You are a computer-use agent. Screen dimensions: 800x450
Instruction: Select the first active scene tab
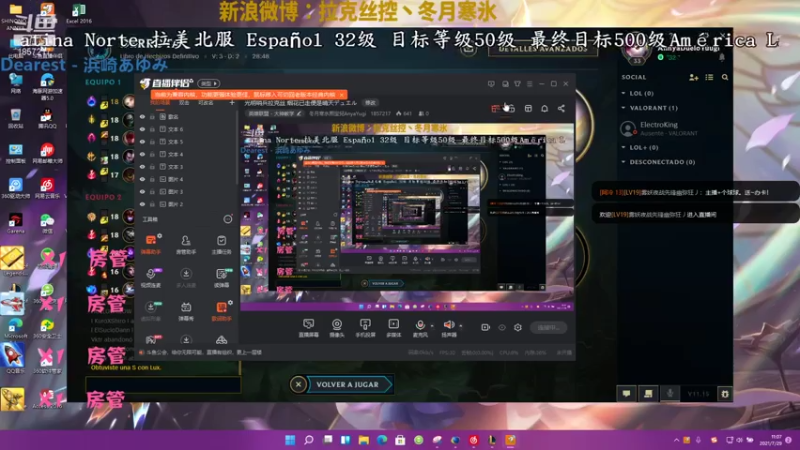click(160, 103)
